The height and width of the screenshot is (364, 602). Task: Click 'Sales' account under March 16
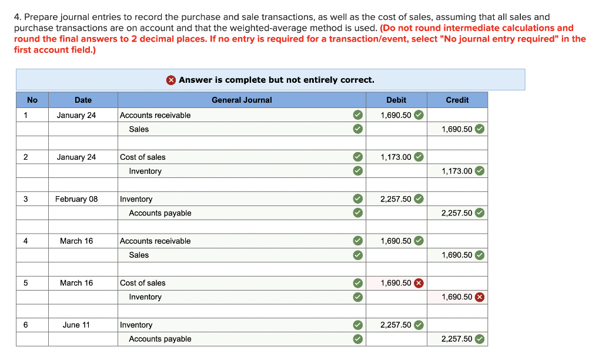pyautogui.click(x=139, y=255)
